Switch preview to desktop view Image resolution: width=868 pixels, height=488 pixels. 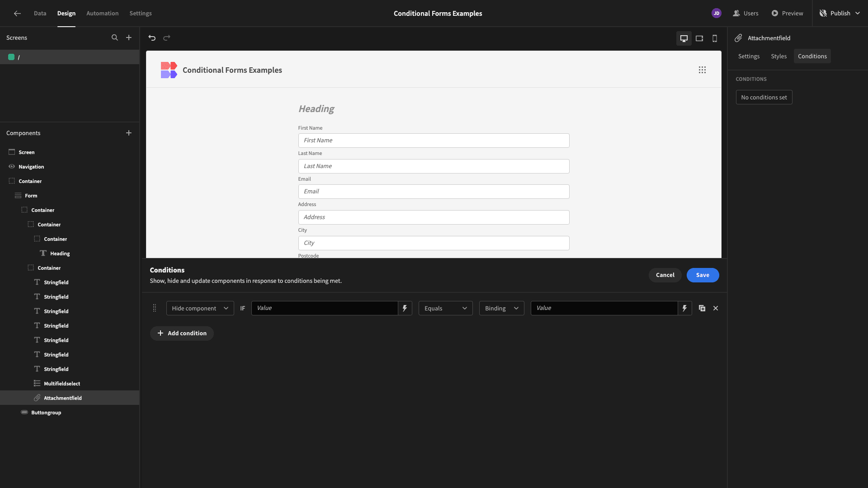684,38
